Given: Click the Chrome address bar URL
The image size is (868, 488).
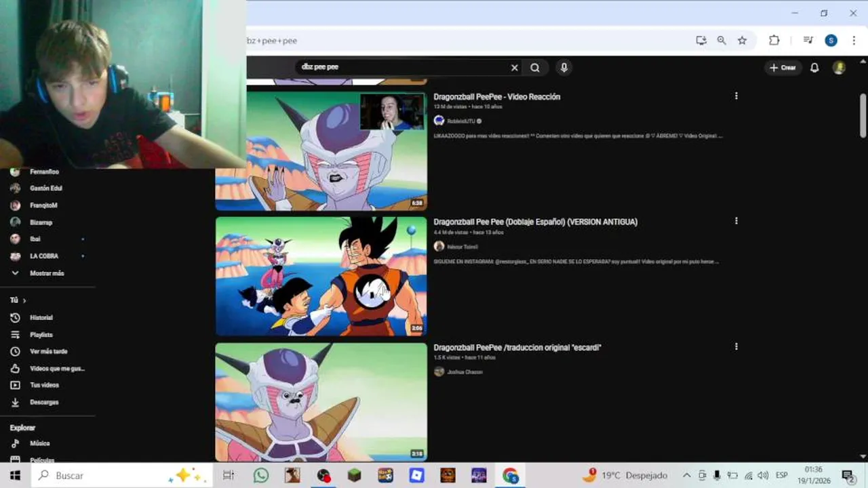Looking at the screenshot, I should 468,41.
